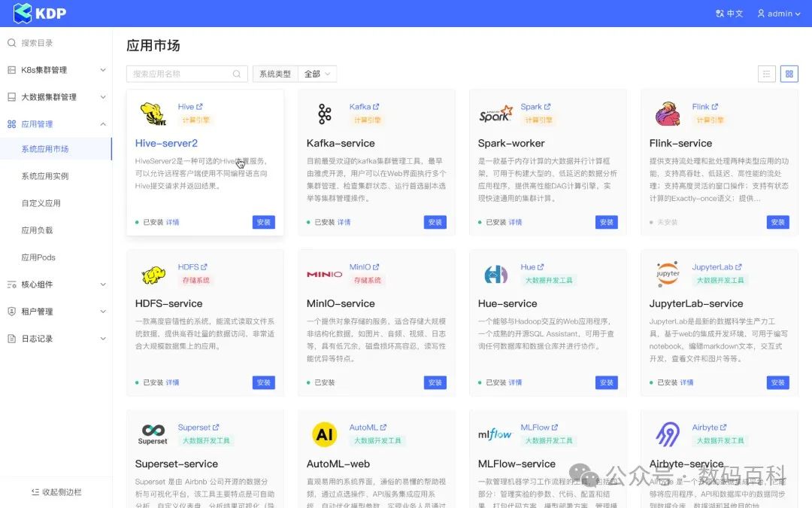
Task: Open the Flink external link
Action: pos(704,107)
